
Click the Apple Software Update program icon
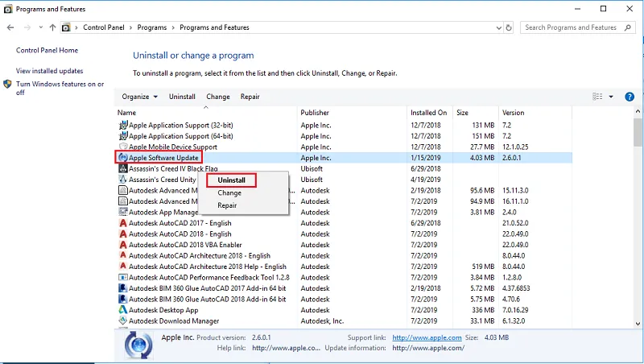[x=122, y=159]
